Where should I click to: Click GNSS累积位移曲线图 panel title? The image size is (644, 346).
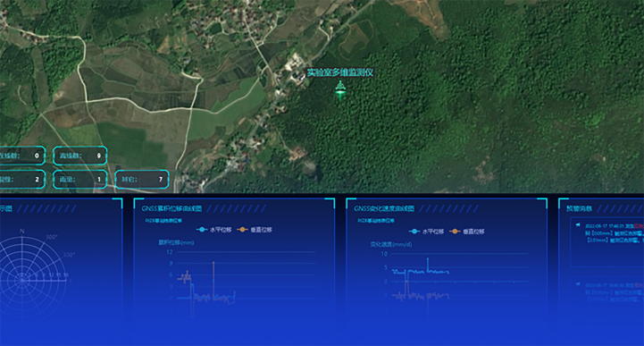[x=171, y=208]
